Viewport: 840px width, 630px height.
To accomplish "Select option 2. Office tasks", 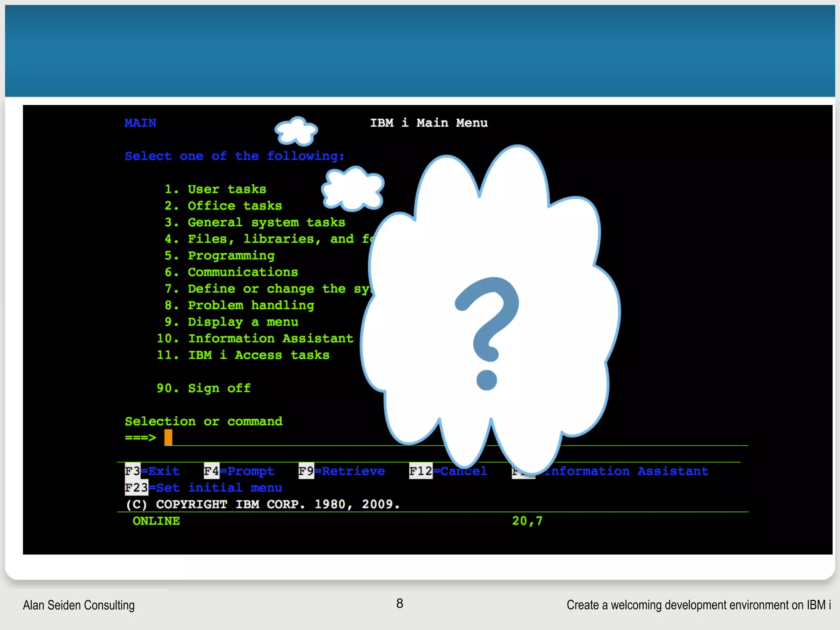I will pos(223,205).
